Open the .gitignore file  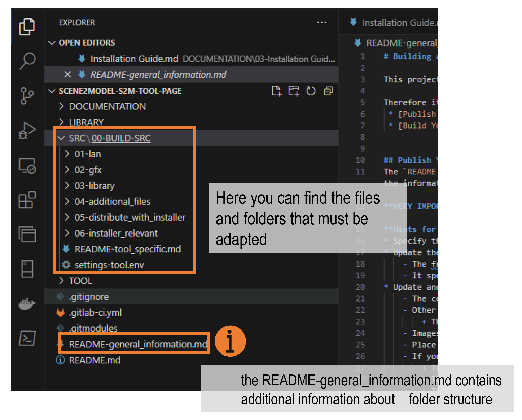[x=89, y=297]
